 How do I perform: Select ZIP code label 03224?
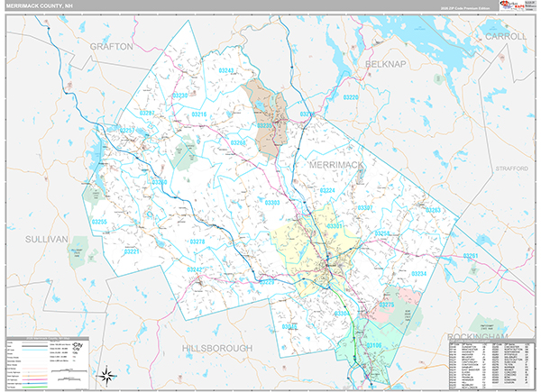327,191
